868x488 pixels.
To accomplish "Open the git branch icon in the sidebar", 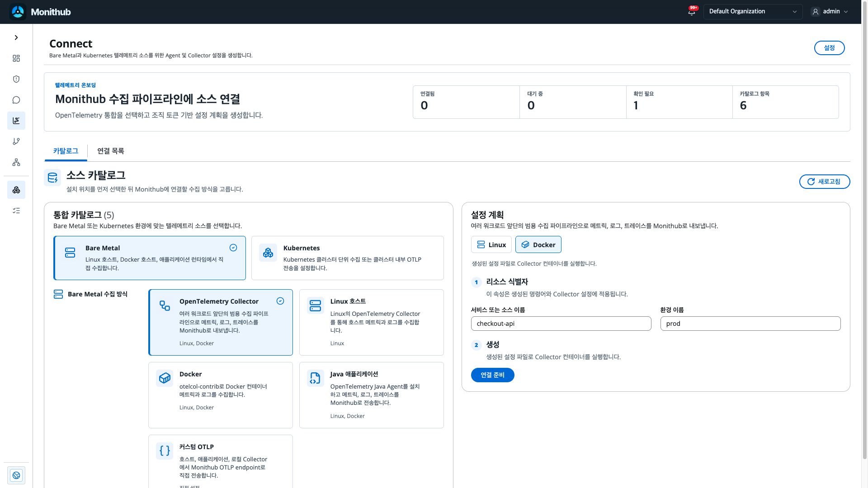I will click(x=16, y=141).
